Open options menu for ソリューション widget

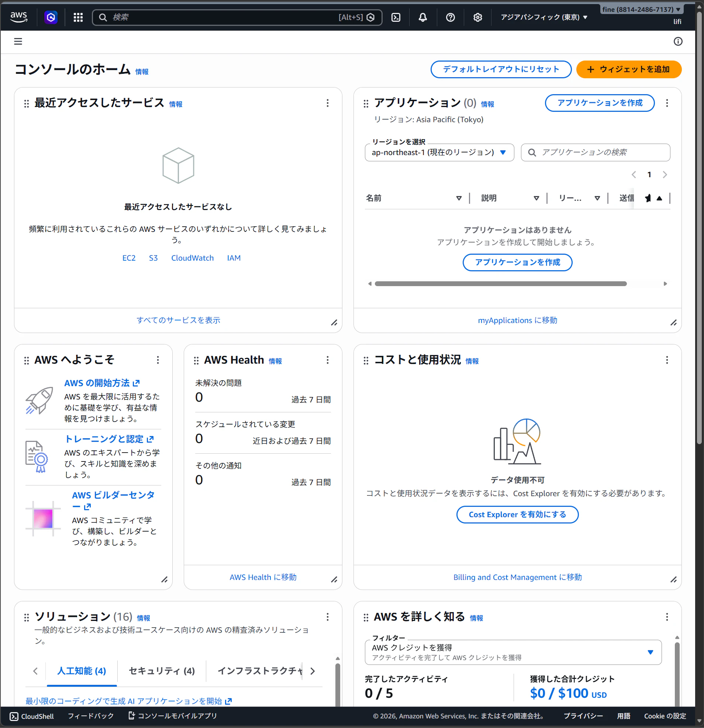328,617
